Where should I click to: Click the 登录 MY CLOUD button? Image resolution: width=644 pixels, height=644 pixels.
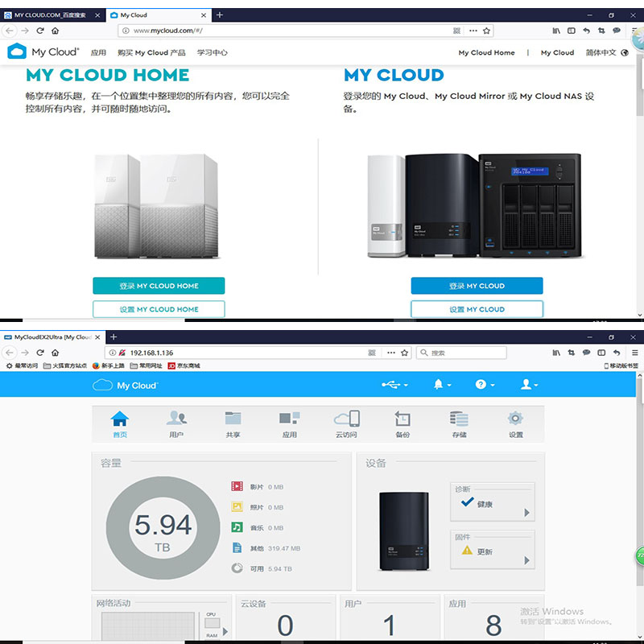click(477, 286)
